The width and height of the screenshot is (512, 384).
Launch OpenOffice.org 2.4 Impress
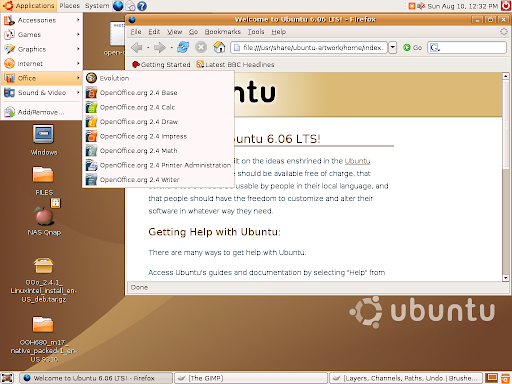coord(158,136)
